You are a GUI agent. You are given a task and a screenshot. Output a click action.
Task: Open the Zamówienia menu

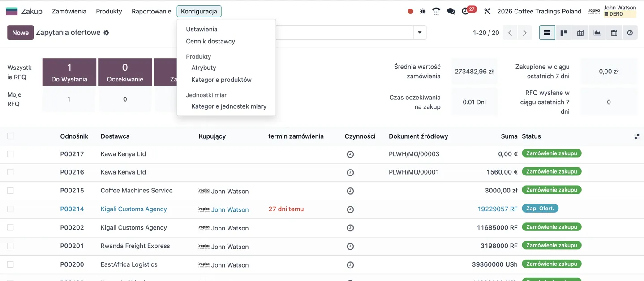click(69, 11)
